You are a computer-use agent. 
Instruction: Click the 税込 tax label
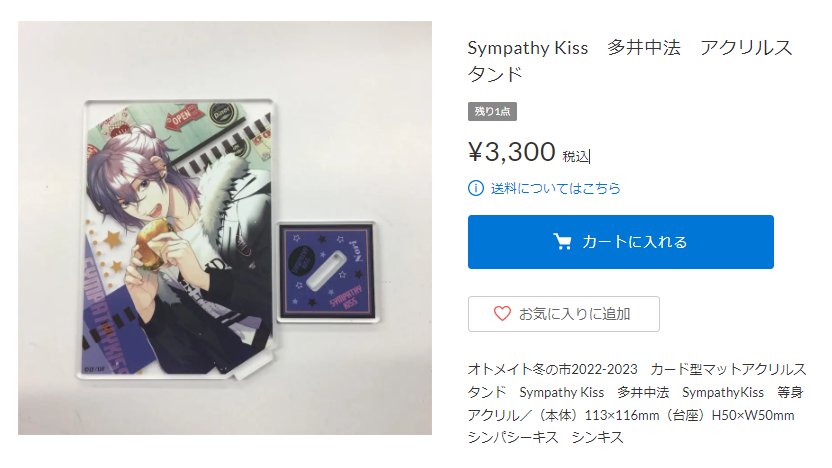576,157
